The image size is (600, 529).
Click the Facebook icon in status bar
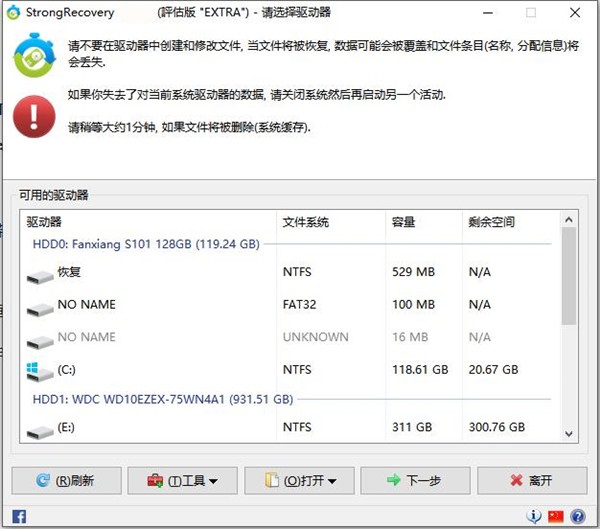click(x=19, y=516)
